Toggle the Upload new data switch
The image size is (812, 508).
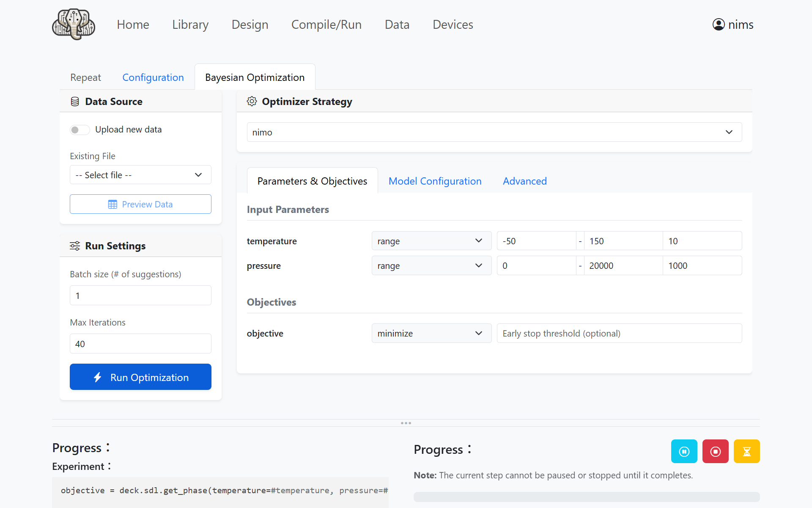pos(80,130)
